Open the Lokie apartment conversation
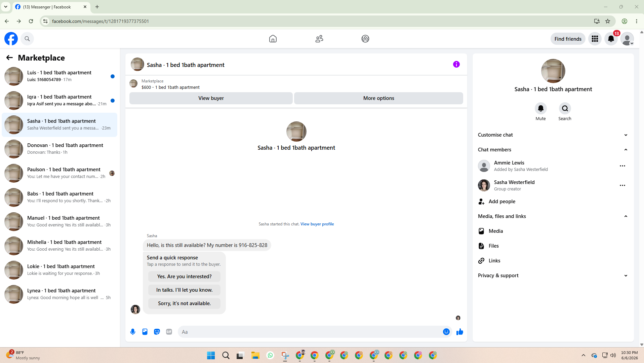Screen dimensions: 644x363 coord(60,270)
